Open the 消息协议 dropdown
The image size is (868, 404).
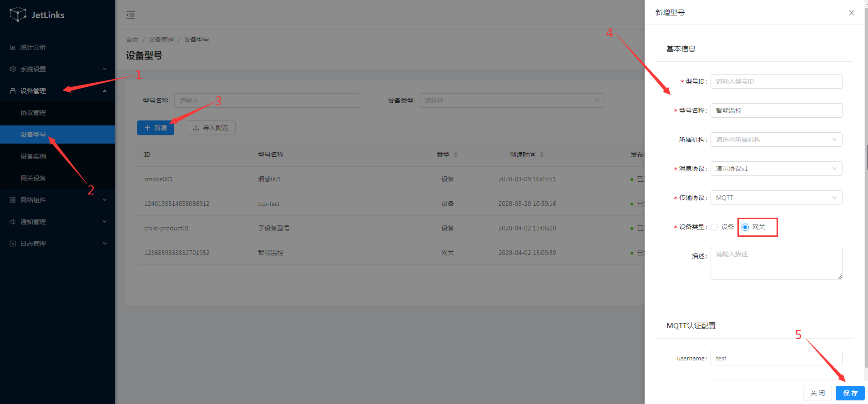coord(776,169)
